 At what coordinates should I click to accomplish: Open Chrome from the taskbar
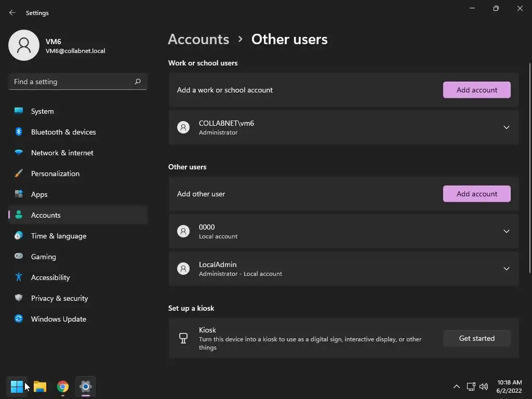tap(63, 387)
